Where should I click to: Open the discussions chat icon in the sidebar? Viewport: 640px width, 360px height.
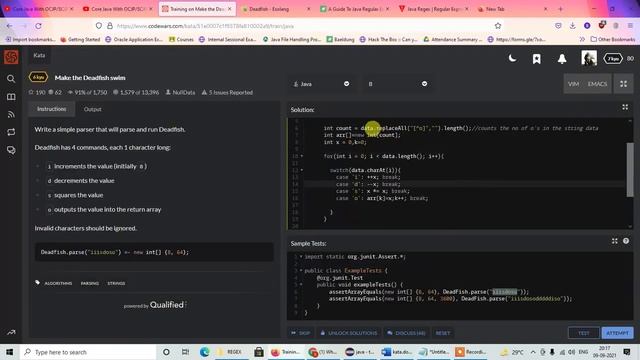(11, 150)
